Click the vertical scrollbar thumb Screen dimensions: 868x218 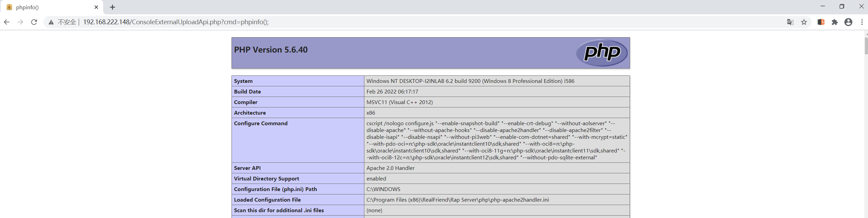(x=866, y=46)
